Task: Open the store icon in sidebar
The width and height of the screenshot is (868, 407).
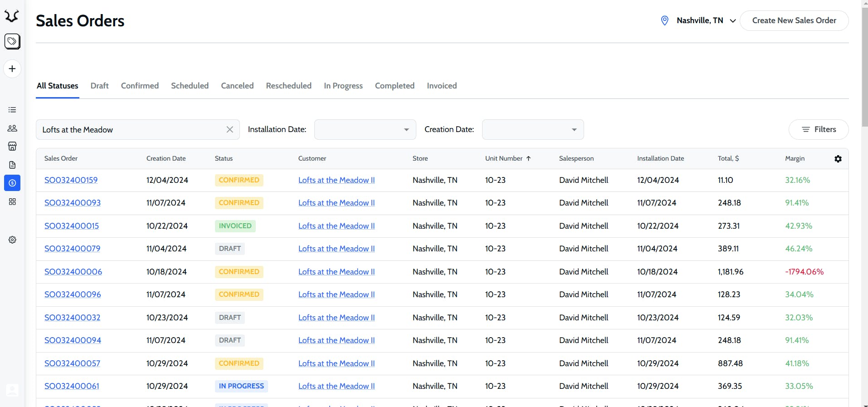Action: (12, 146)
